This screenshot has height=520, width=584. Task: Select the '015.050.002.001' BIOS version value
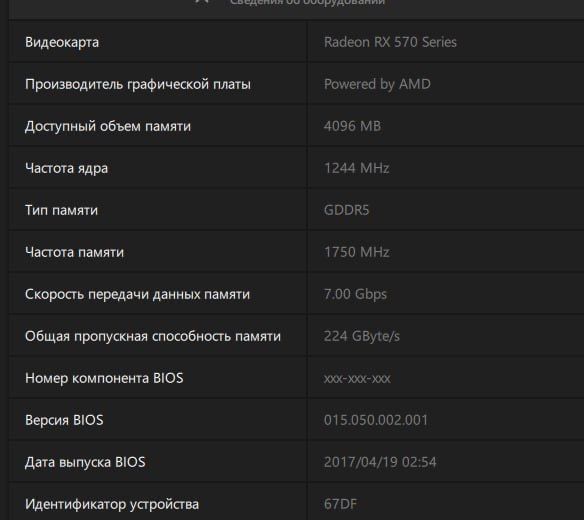pos(376,421)
